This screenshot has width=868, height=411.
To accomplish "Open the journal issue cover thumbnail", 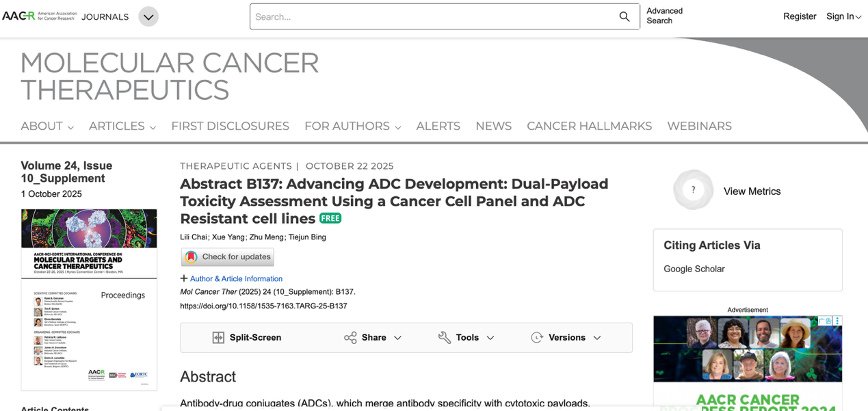I will tap(89, 300).
